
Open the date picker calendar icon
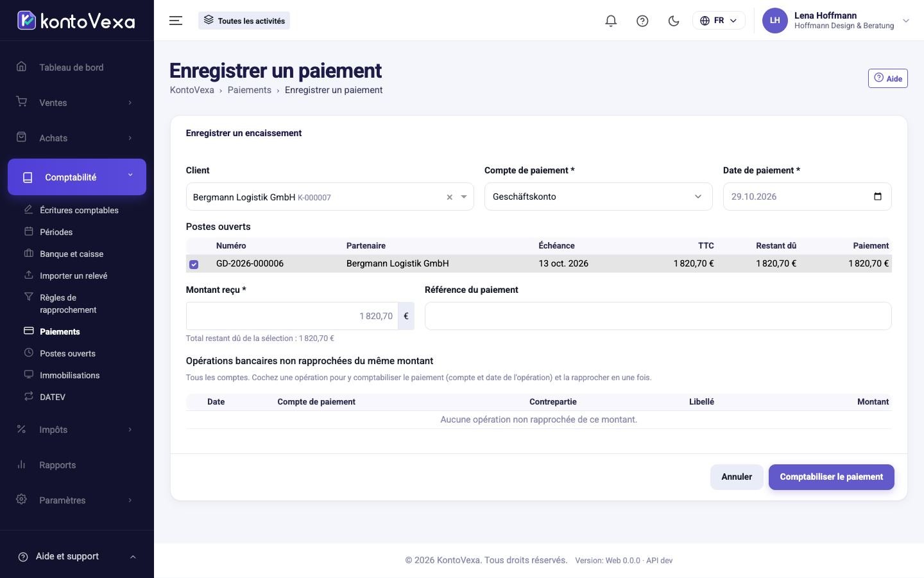pyautogui.click(x=878, y=197)
